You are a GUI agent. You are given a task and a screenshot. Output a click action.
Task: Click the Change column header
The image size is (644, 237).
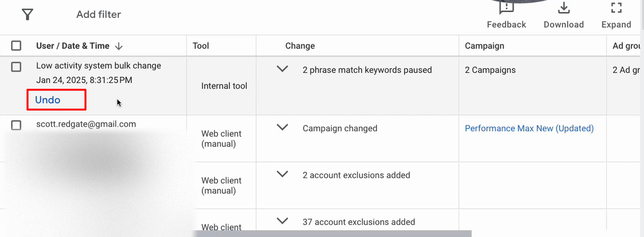[300, 46]
